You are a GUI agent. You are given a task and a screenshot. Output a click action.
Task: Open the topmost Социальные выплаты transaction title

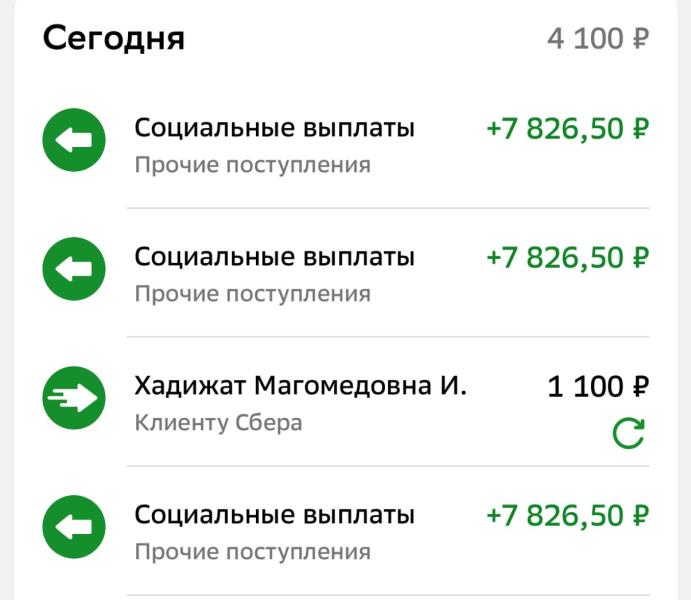pyautogui.click(x=275, y=128)
